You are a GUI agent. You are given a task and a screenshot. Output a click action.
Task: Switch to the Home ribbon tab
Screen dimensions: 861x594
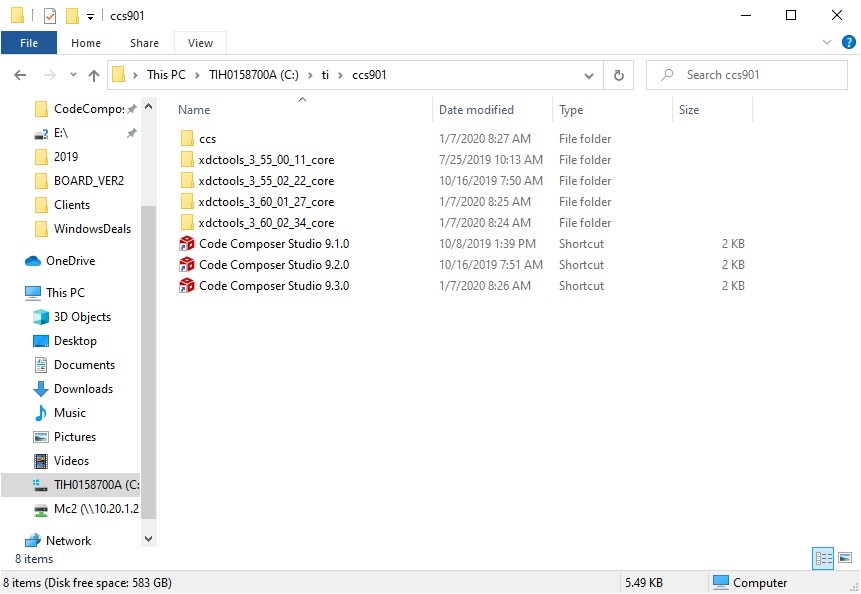coord(86,43)
